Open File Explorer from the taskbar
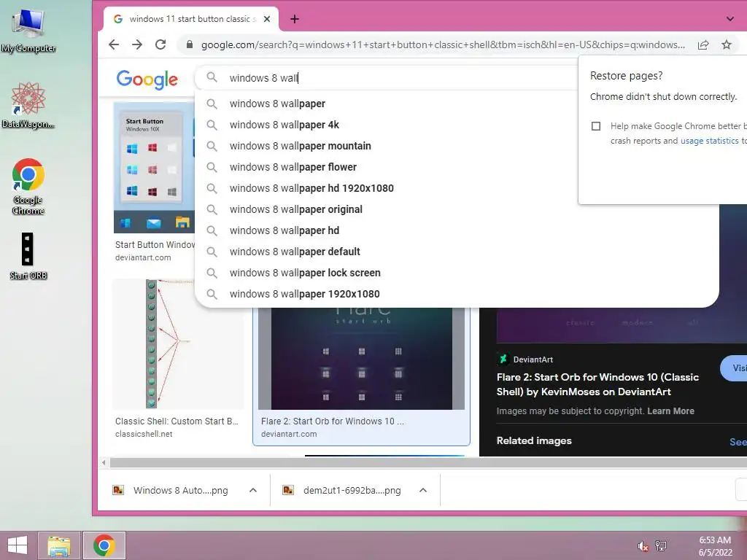This screenshot has width=747, height=560. (59, 545)
